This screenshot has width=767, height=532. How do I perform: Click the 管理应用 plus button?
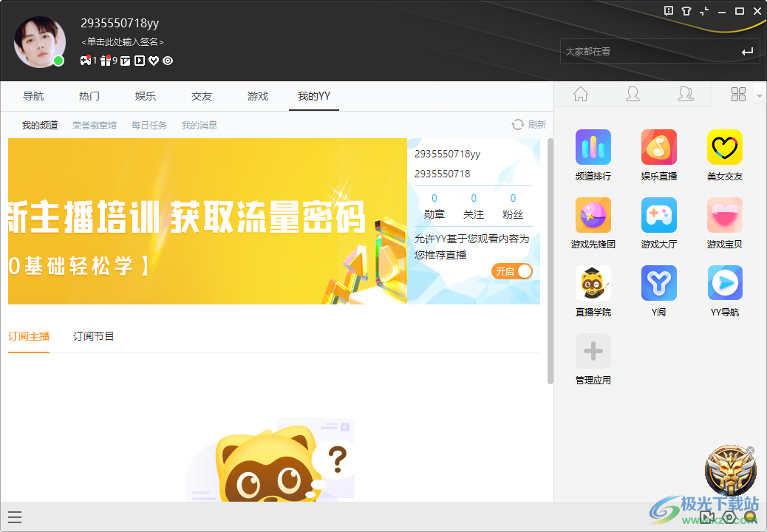pyautogui.click(x=593, y=351)
